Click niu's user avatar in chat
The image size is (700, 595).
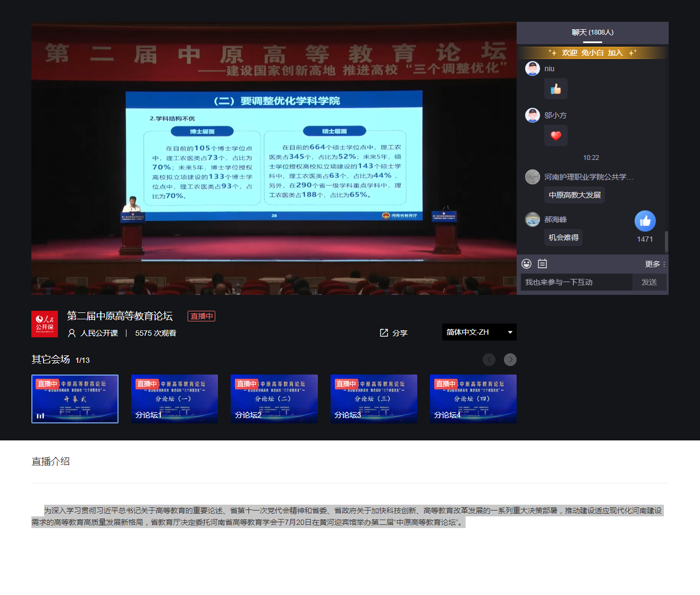(532, 69)
